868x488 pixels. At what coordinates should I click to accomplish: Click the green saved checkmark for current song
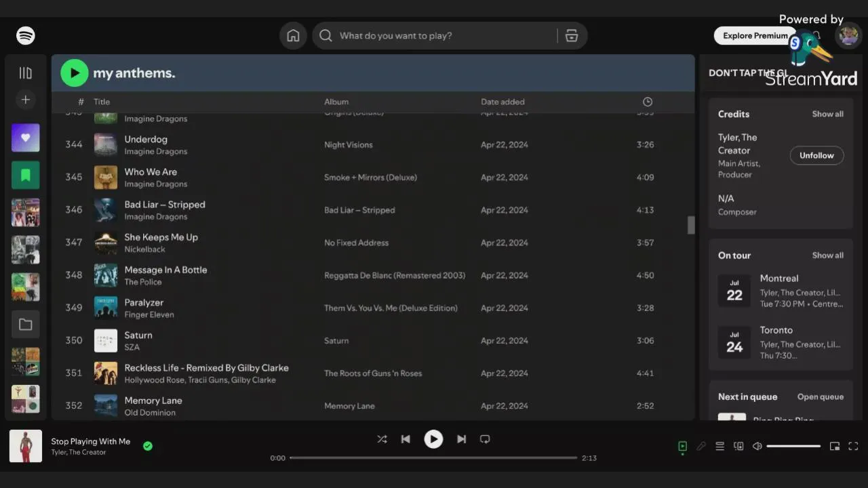(x=148, y=446)
